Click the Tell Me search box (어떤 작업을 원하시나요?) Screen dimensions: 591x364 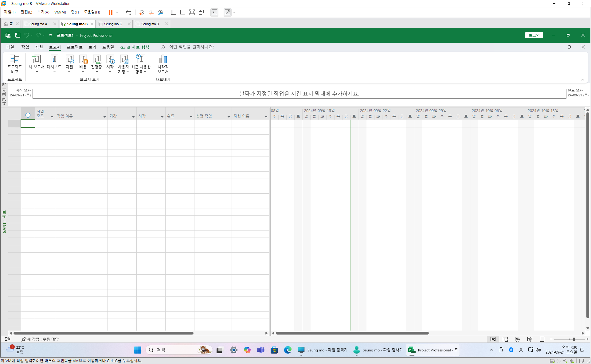point(192,47)
